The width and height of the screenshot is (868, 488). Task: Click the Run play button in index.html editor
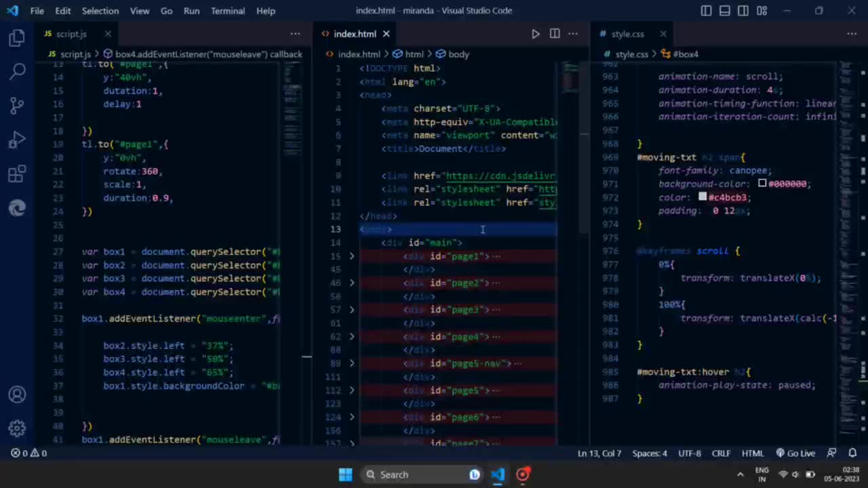click(536, 34)
